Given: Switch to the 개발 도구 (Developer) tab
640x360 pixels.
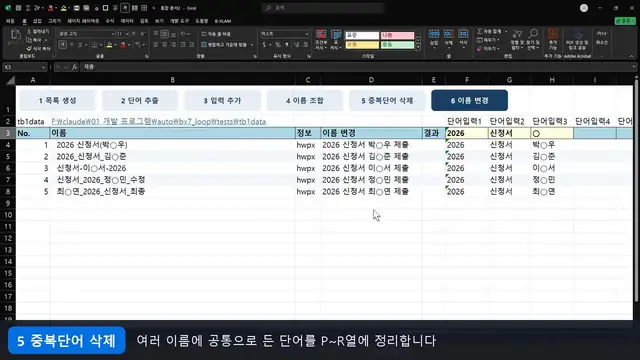Looking at the screenshot, I should pyautogui.click(x=179, y=21).
